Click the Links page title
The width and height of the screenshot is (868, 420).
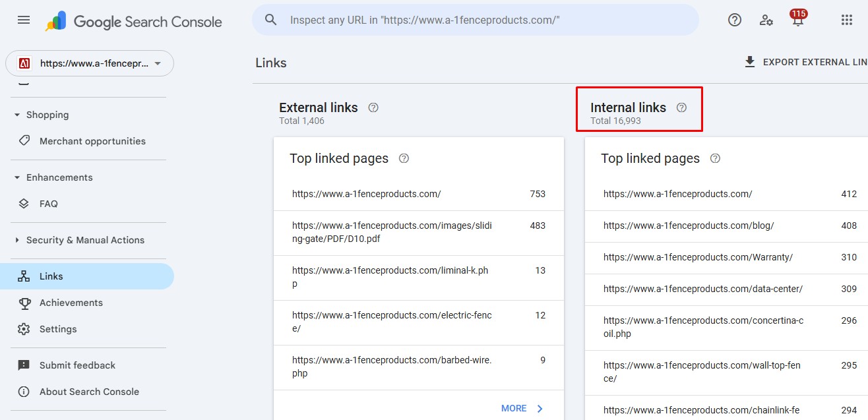pyautogui.click(x=271, y=63)
